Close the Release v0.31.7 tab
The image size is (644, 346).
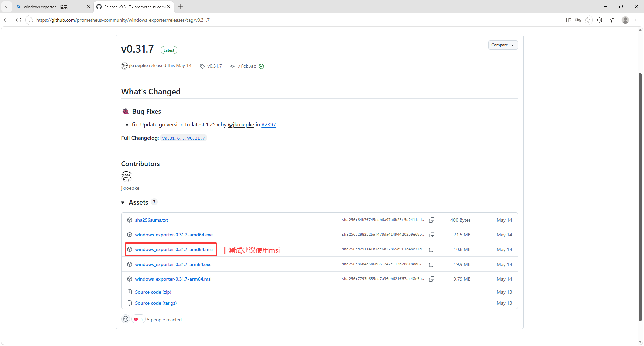(169, 7)
